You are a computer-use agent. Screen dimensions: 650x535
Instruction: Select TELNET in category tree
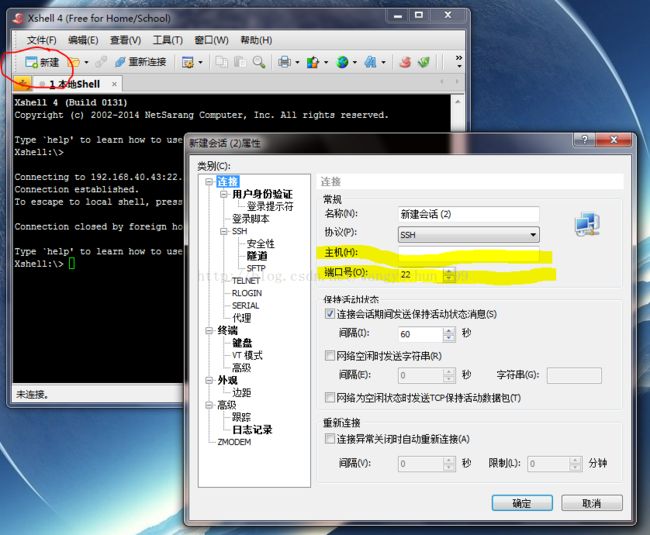point(245,281)
